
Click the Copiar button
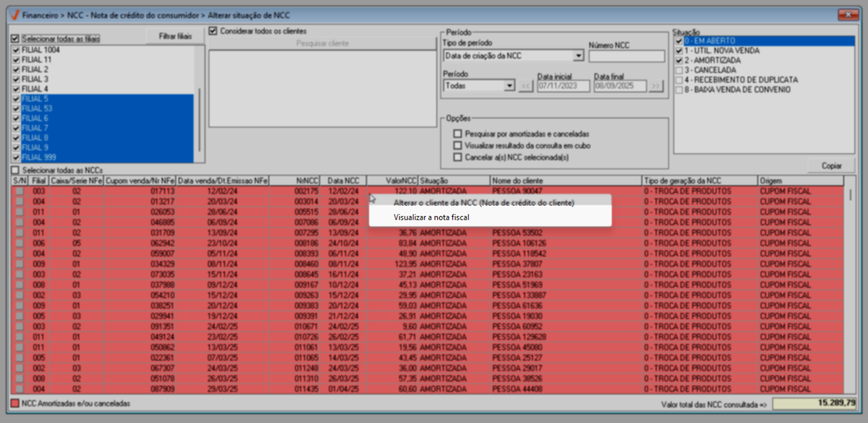click(x=831, y=166)
